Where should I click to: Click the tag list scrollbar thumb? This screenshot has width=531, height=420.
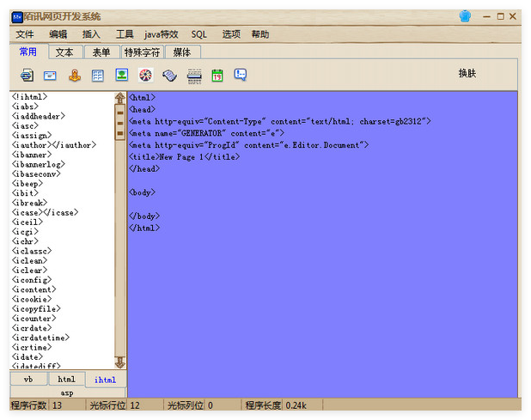coord(120,123)
